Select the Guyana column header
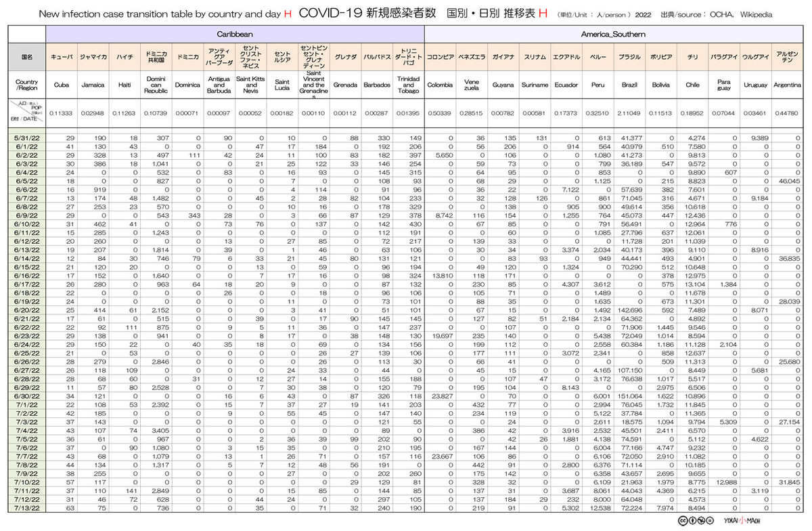The width and height of the screenshot is (812, 531). (505, 85)
